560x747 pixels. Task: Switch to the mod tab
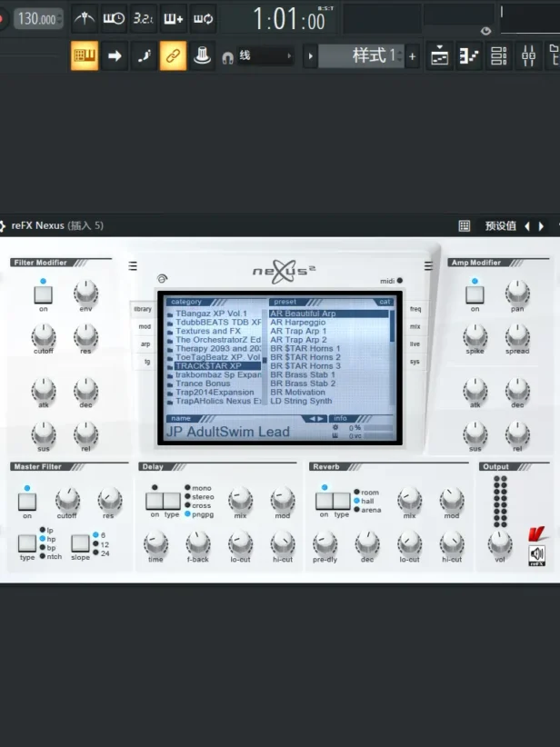pos(145,326)
